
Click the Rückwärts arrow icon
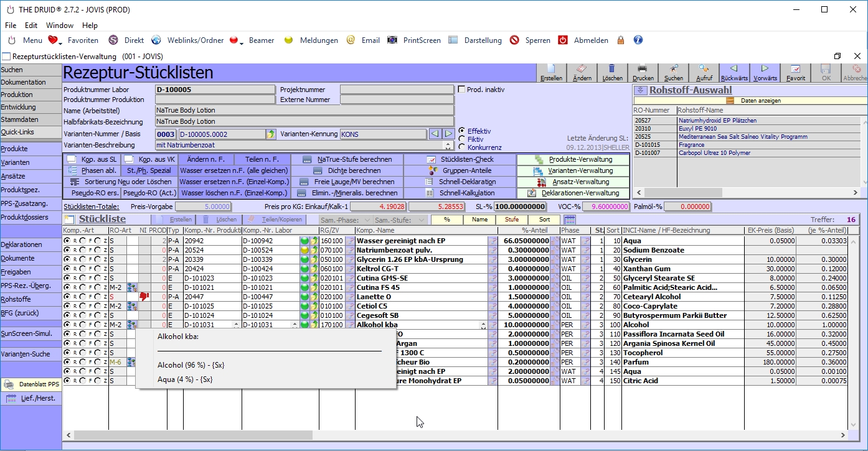734,70
